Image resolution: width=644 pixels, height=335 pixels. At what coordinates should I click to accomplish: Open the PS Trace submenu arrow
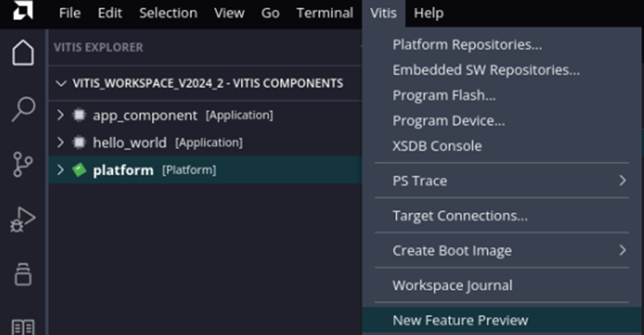[622, 180]
